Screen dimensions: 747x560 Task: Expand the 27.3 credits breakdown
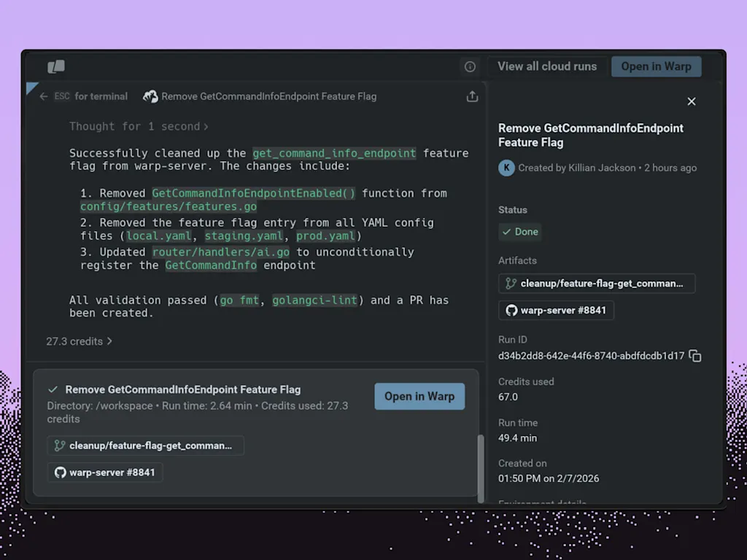pyautogui.click(x=79, y=341)
